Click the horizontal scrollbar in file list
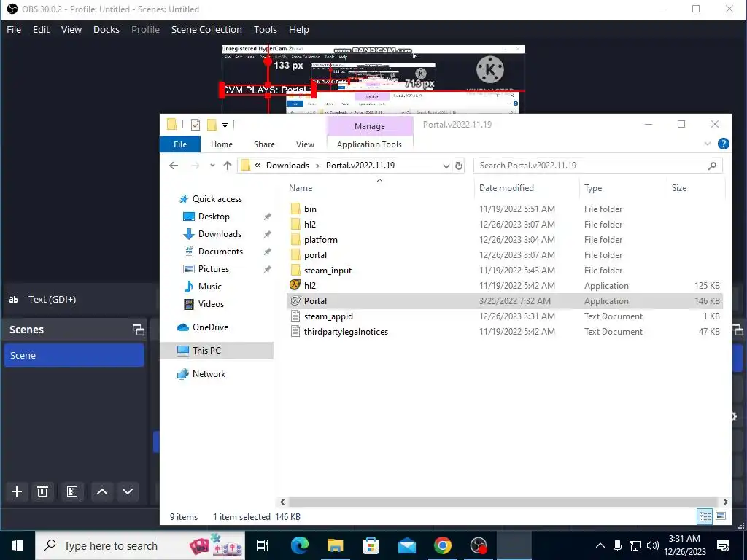Screen dimensions: 747x560 (503, 502)
